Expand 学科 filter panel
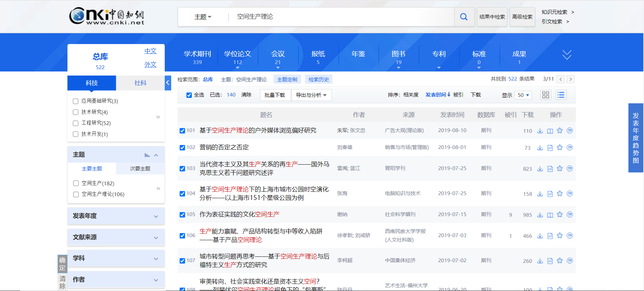This screenshot has width=644, height=291. 116,258
